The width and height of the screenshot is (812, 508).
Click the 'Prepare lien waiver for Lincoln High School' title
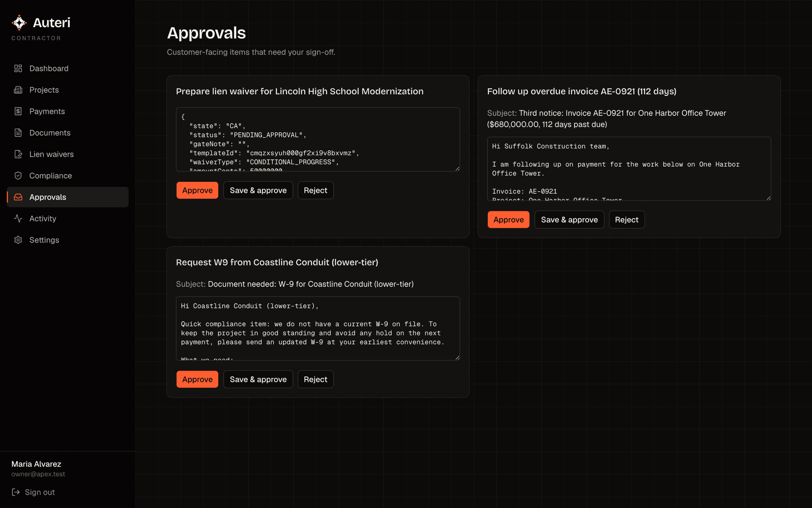300,91
